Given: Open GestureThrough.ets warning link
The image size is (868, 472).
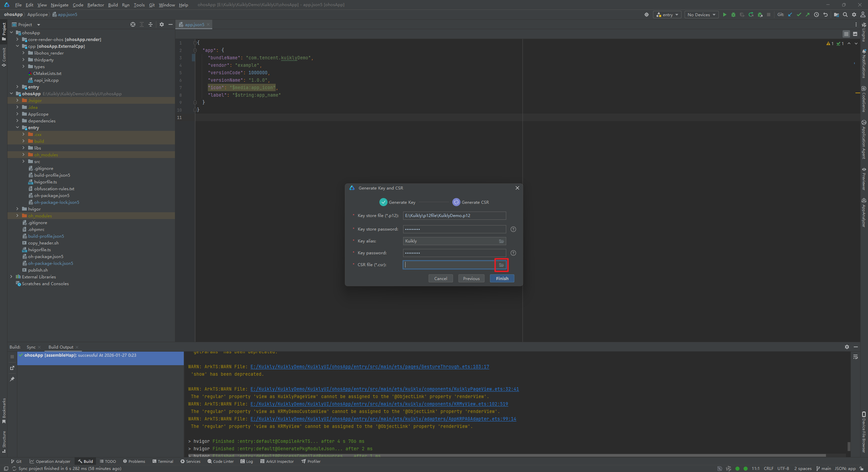Looking at the screenshot, I should click(370, 367).
